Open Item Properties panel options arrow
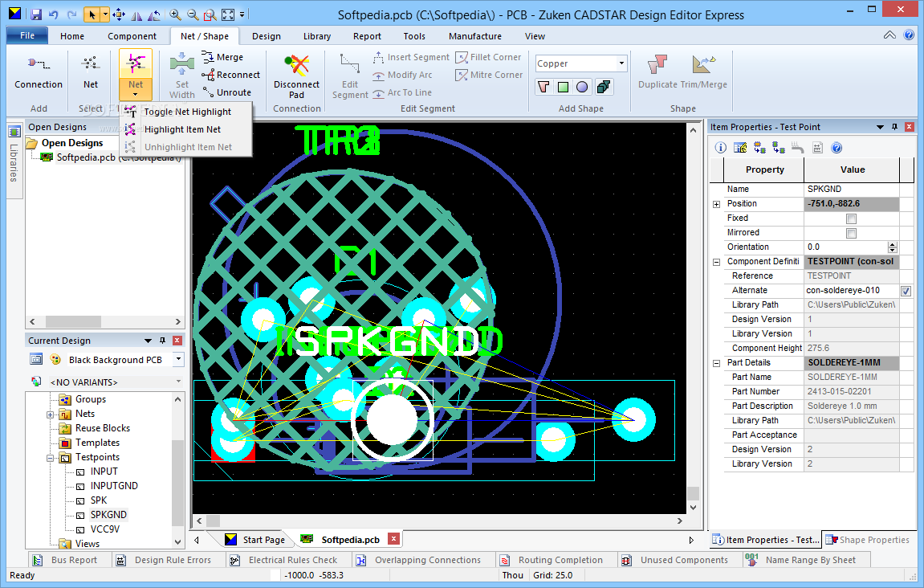 [x=880, y=127]
